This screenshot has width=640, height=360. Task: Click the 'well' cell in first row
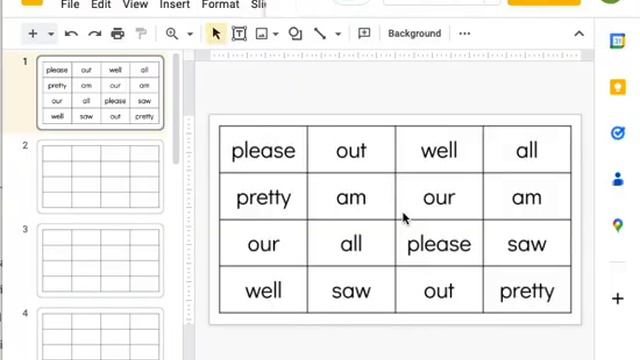pos(439,150)
